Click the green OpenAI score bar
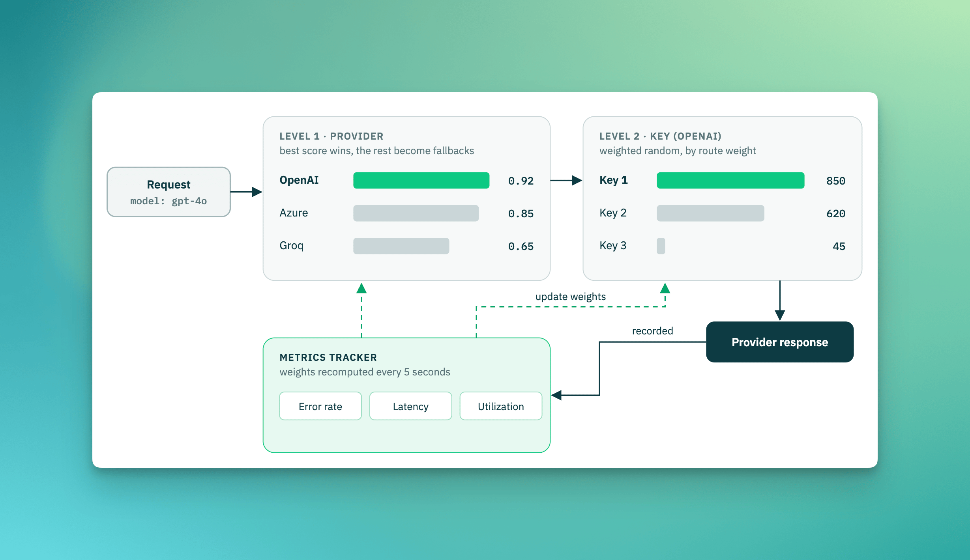This screenshot has height=560, width=970. tap(421, 180)
